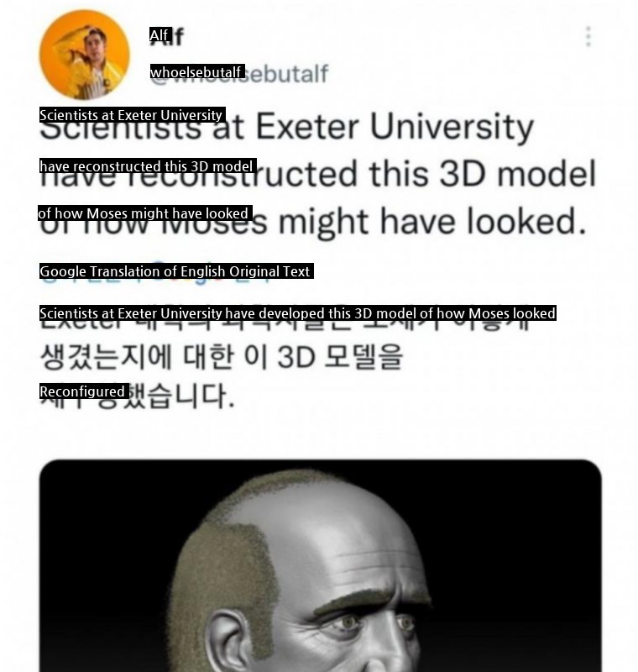This screenshot has height=672, width=638.
Task: Select the 'have reconstructed this 3D model' overlay label
Action: [x=148, y=165]
